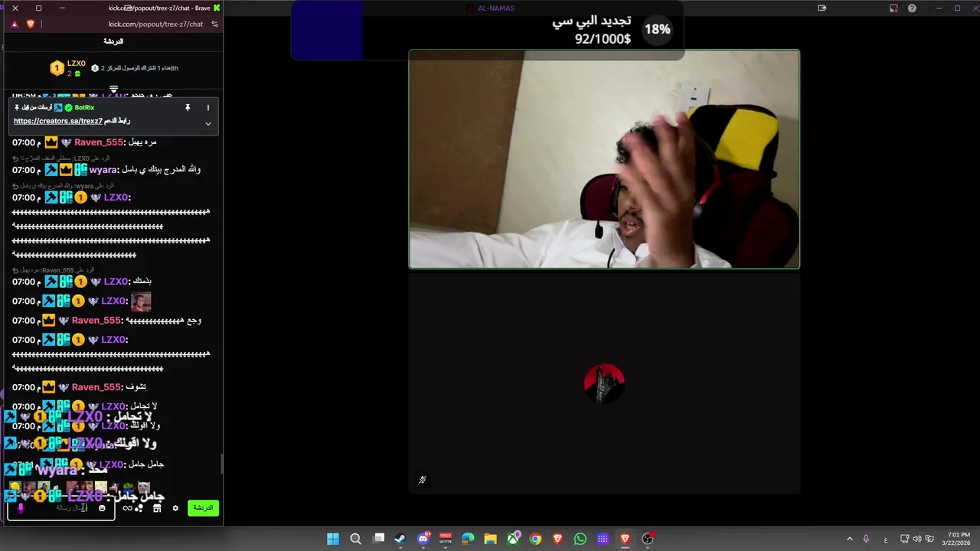
Task: Open OBS Studio from the taskbar
Action: click(x=648, y=539)
